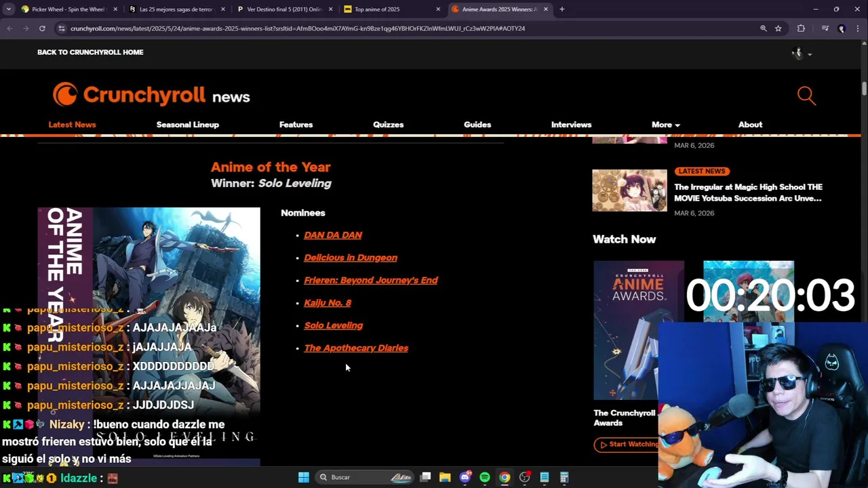This screenshot has width=868, height=488.
Task: Close the Anime Awards 2025 Winners tab
Action: coord(545,9)
